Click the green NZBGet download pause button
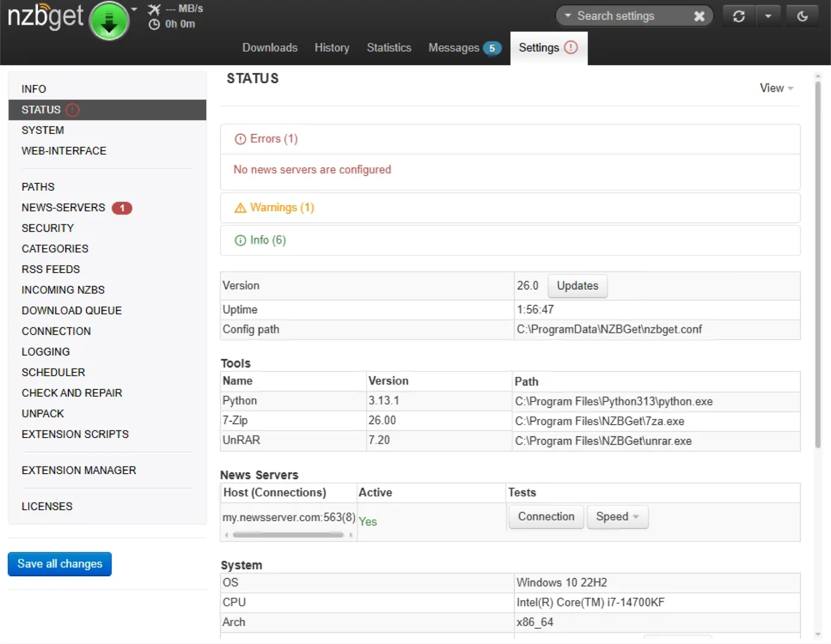The height and width of the screenshot is (644, 831). point(109,21)
